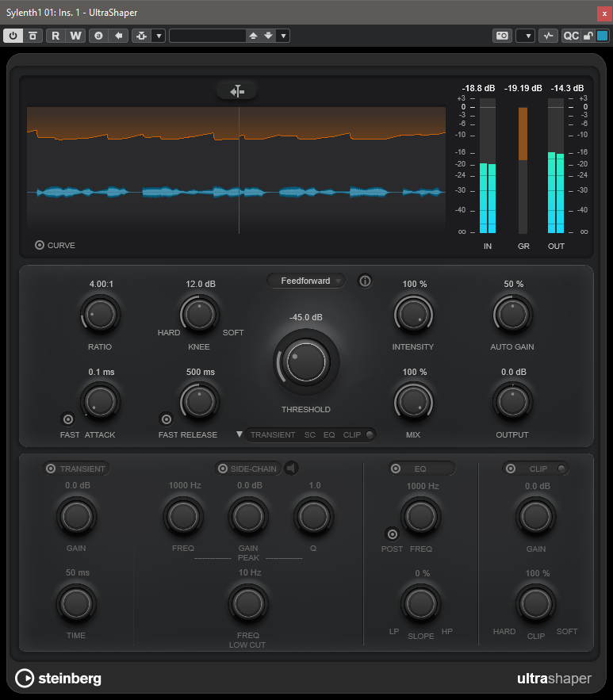Click the info icon beside Feedforward

(x=365, y=281)
